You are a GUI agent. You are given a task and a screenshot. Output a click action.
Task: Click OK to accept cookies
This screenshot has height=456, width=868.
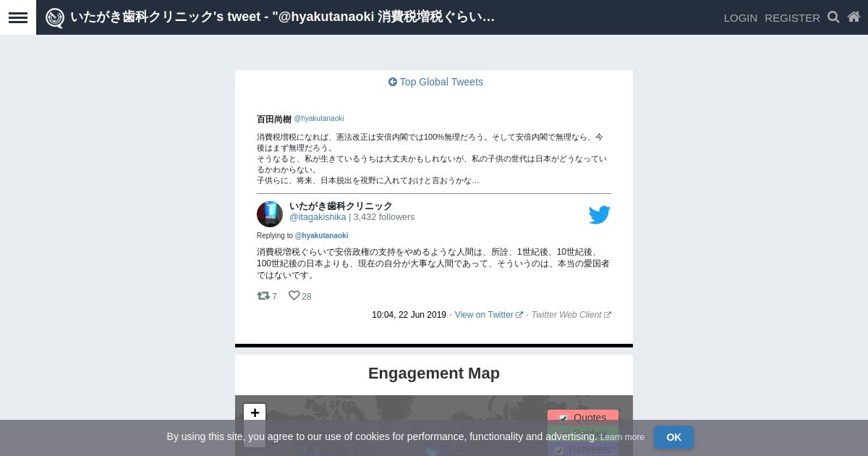(x=673, y=437)
